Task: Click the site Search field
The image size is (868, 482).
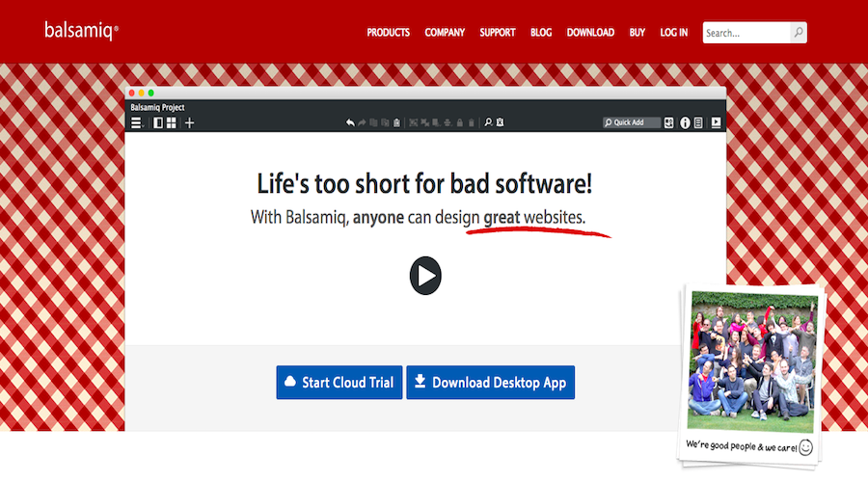Action: [746, 33]
